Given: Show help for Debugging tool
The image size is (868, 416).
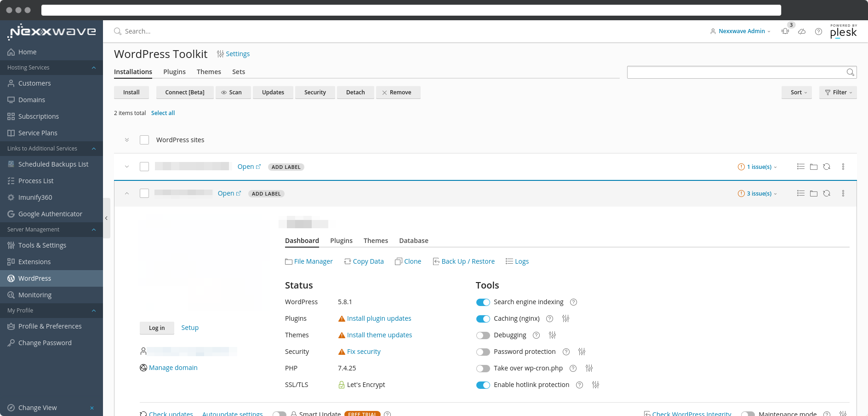Looking at the screenshot, I should pos(536,335).
